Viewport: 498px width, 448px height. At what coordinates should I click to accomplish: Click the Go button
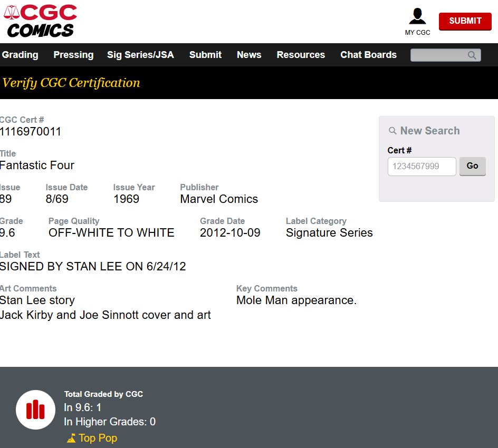coord(472,166)
